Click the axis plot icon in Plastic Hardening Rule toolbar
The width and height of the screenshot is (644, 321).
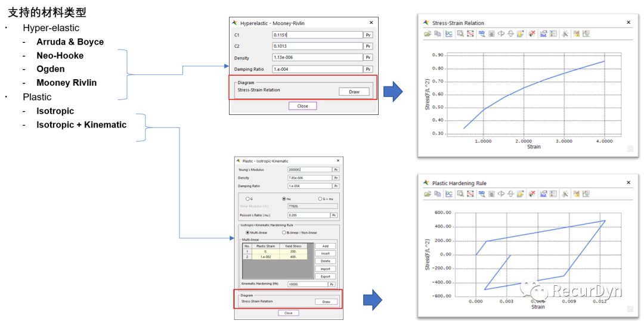pos(448,194)
